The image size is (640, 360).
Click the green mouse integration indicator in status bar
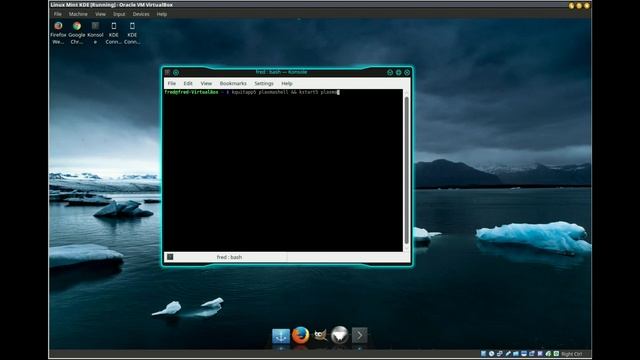tap(548, 353)
